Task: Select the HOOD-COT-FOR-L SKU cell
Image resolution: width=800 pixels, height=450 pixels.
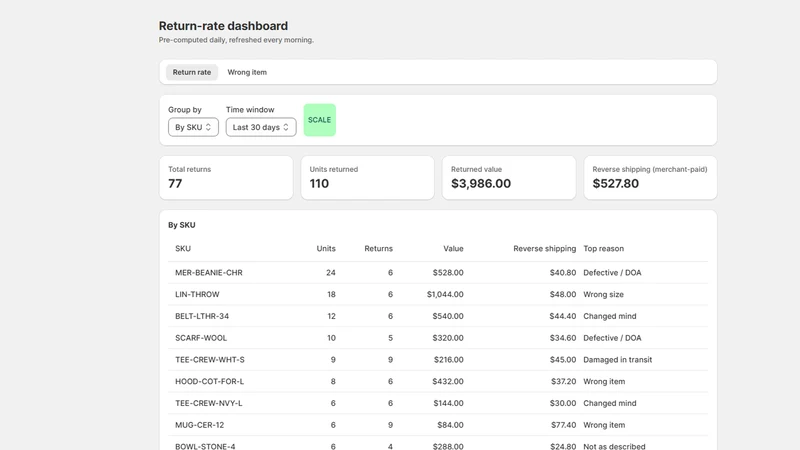Action: tap(209, 382)
